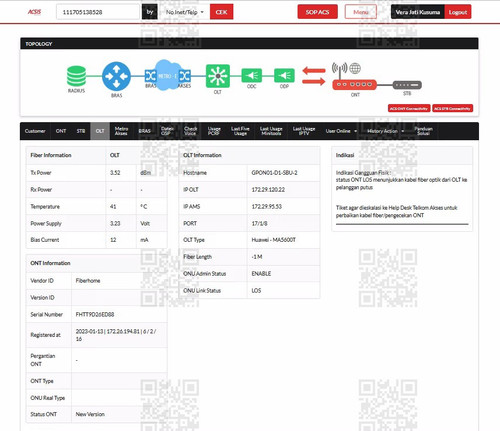Open the Usage PCRF tab
Image resolution: width=500 pixels, height=431 pixels.
pyautogui.click(x=214, y=131)
